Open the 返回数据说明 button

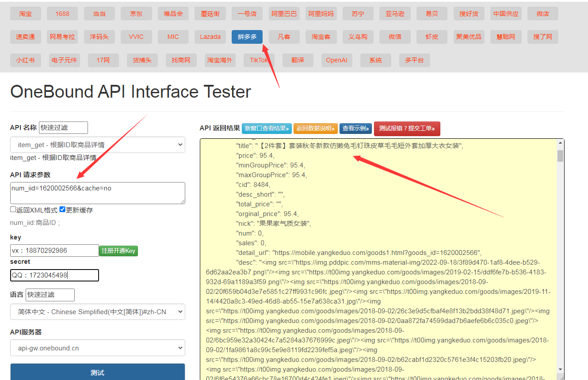[x=316, y=129]
